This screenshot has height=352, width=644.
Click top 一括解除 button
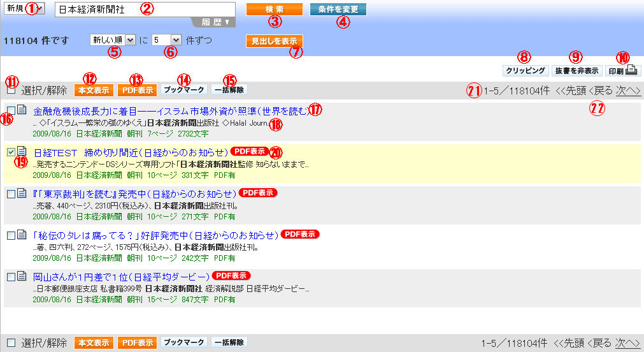pos(229,90)
